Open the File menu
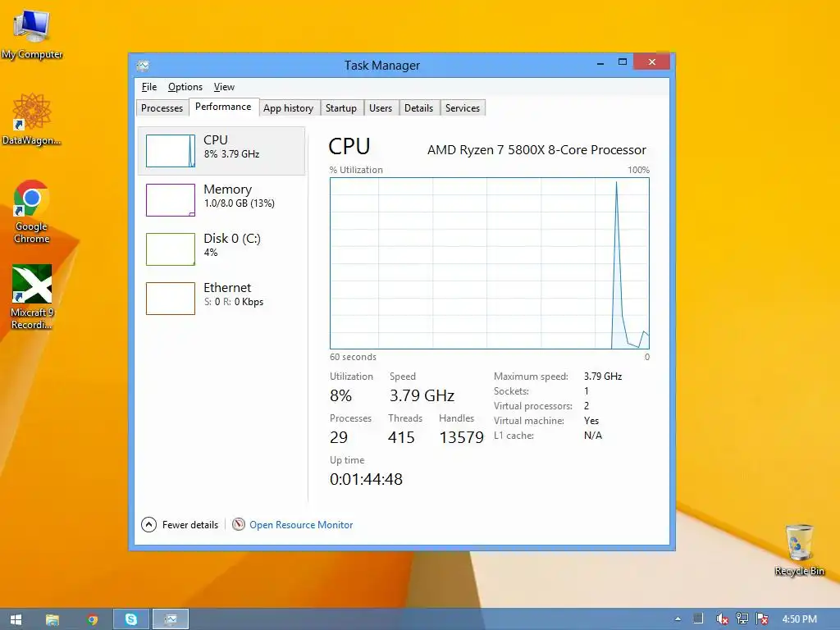The image size is (840, 630). coord(149,87)
